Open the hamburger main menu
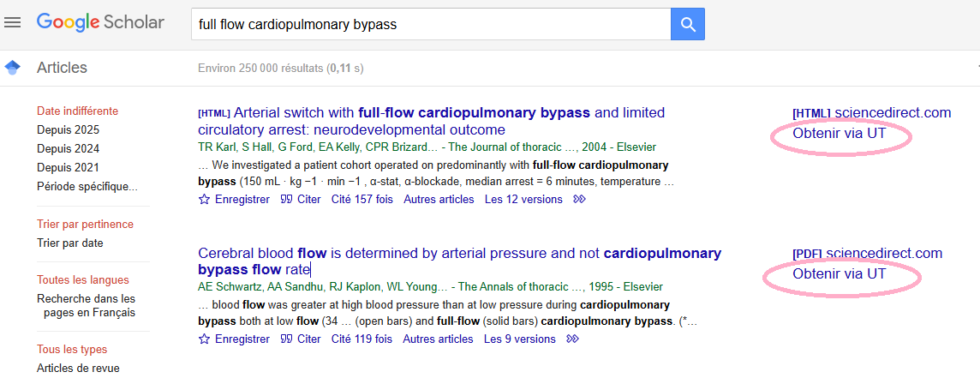 tap(12, 23)
